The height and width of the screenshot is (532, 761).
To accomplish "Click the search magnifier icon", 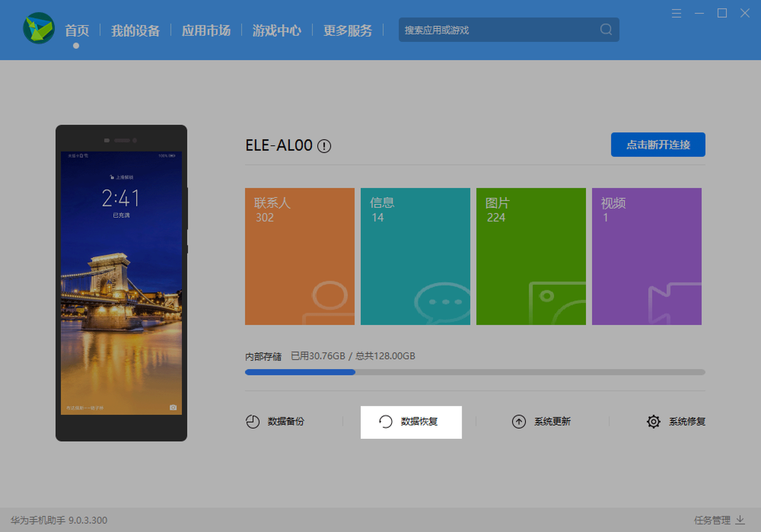I will point(606,30).
